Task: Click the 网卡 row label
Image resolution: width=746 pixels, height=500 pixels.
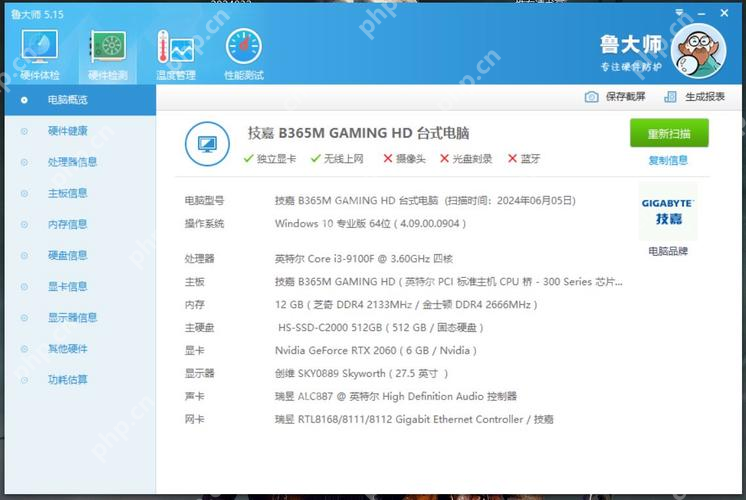Action: [x=195, y=420]
